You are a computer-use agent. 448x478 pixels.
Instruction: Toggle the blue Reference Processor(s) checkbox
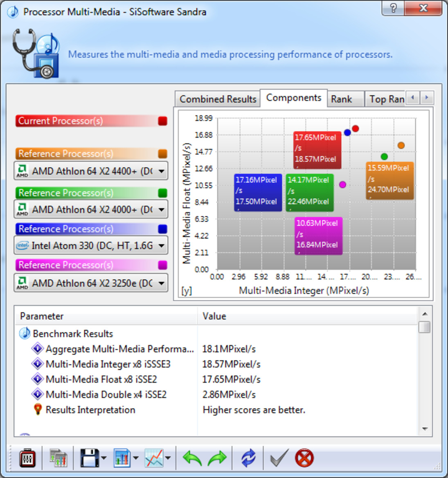click(162, 229)
